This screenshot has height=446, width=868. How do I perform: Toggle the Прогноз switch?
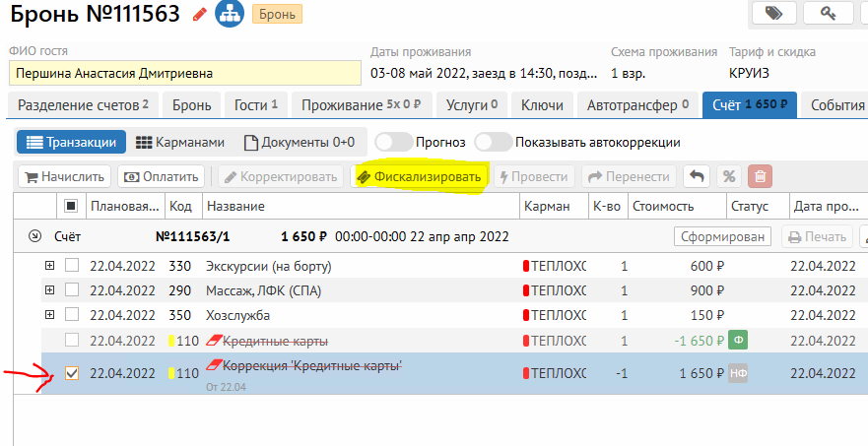[393, 142]
